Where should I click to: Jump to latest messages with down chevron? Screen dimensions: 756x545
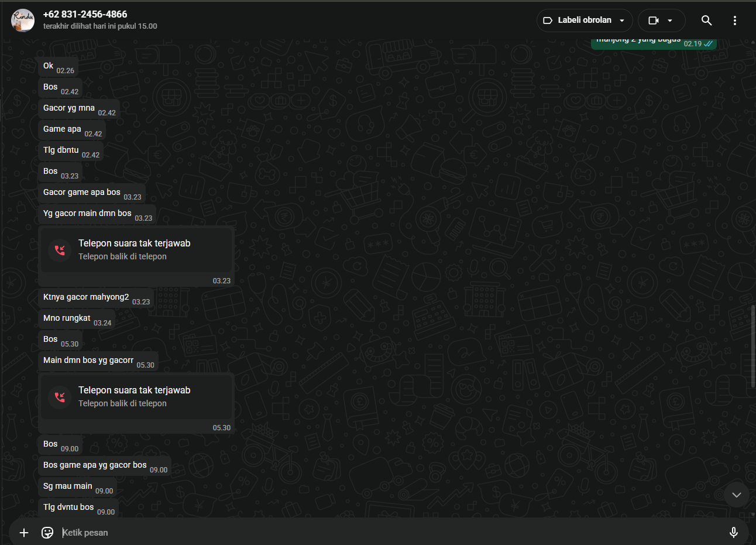point(737,495)
